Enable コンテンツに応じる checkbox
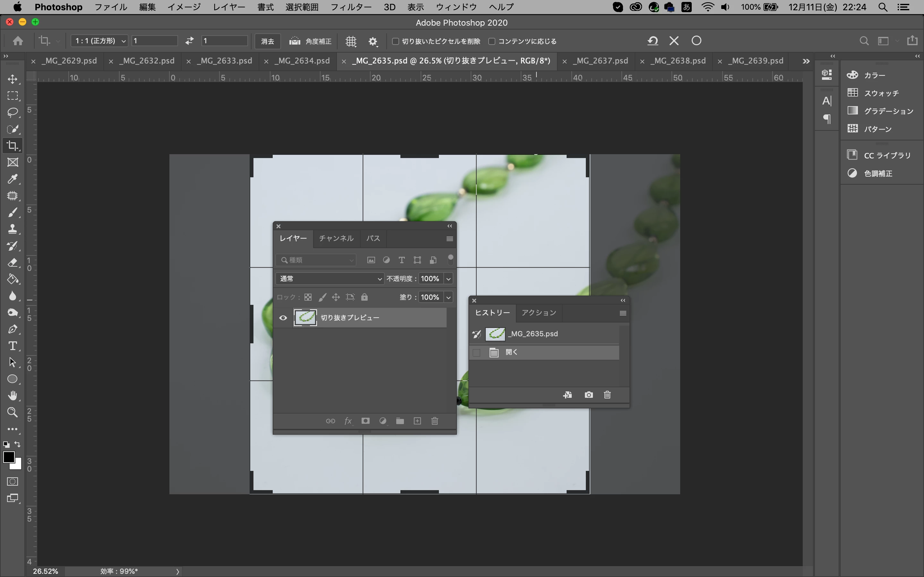Viewport: 924px width, 577px height. pos(492,41)
